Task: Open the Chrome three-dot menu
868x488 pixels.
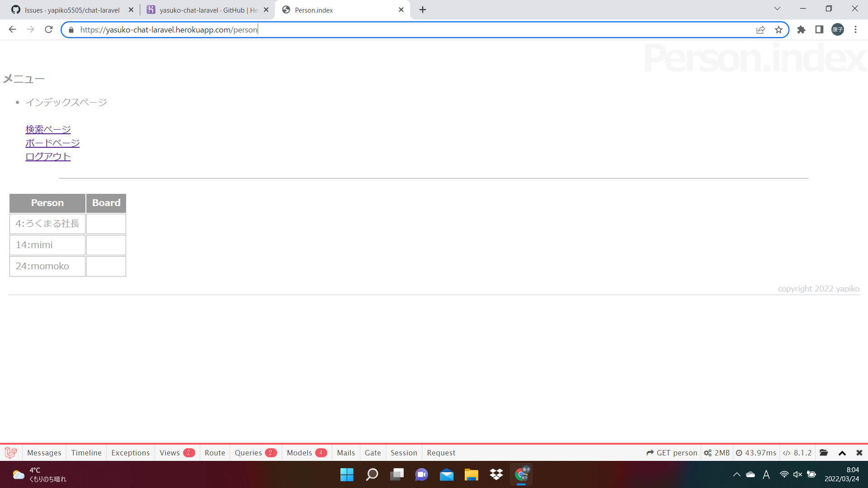Action: [855, 30]
